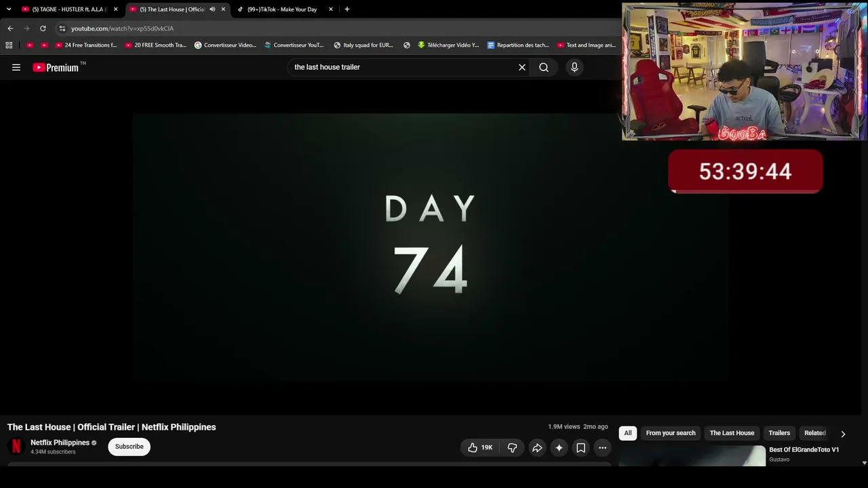Close the TikTok tab
Image resolution: width=868 pixels, height=488 pixels.
click(331, 9)
